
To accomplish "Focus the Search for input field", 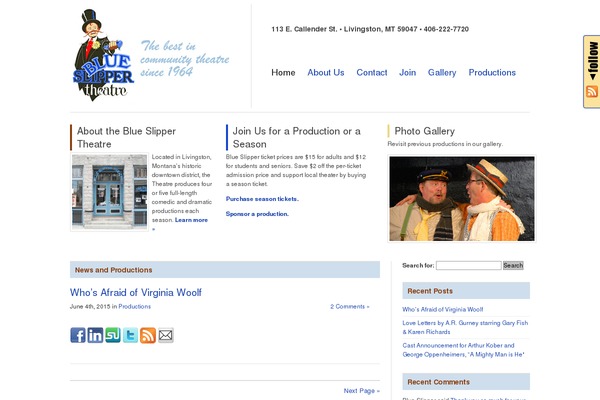I will [469, 266].
